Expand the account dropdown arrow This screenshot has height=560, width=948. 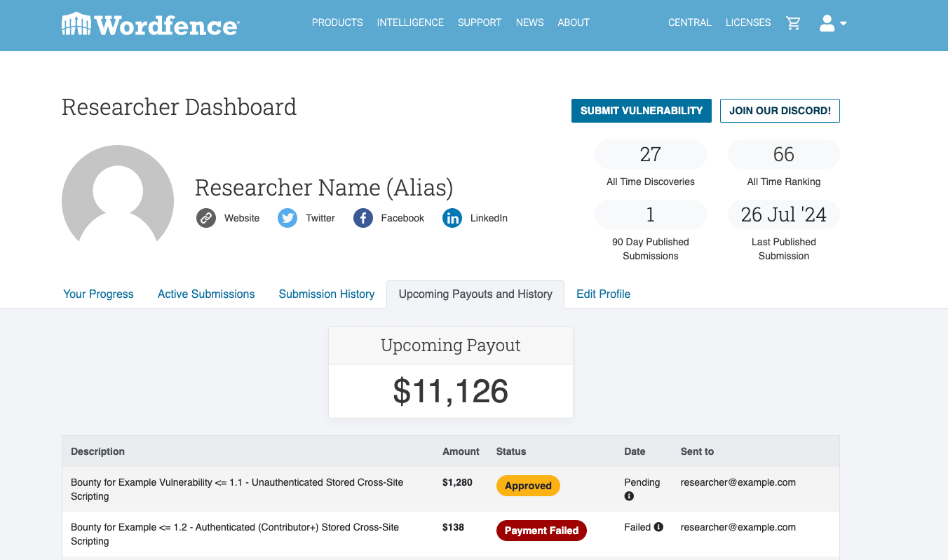[x=844, y=23]
